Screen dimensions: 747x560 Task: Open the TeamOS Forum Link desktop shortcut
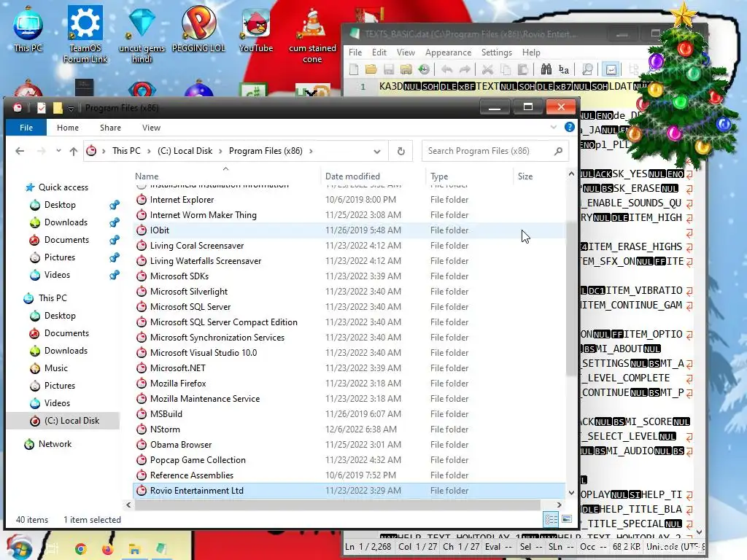85,34
